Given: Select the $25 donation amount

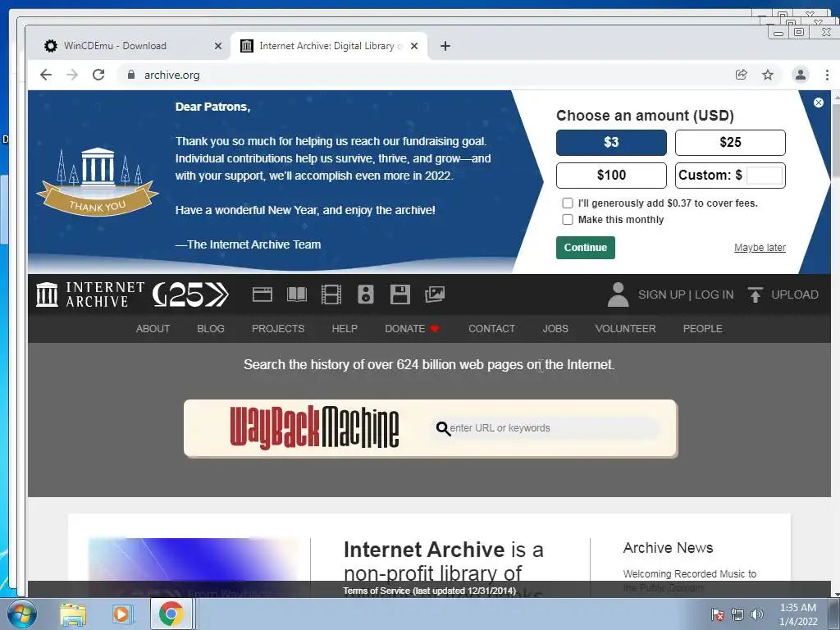Looking at the screenshot, I should (x=730, y=143).
